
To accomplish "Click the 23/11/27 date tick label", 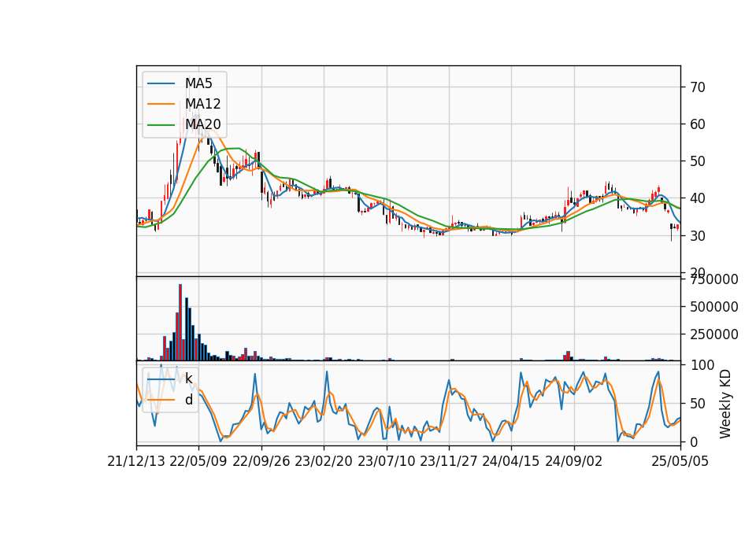I will point(449,462).
